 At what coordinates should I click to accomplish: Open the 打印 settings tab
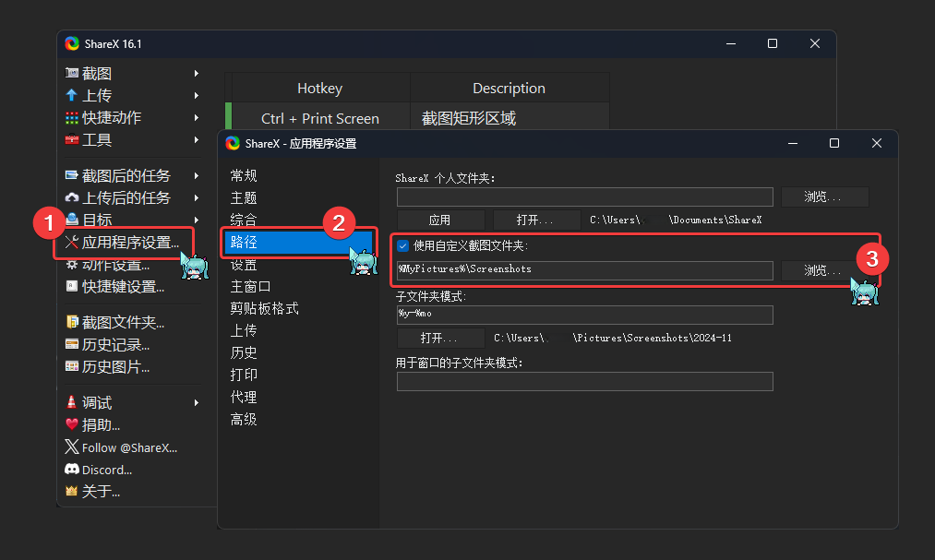tap(244, 375)
